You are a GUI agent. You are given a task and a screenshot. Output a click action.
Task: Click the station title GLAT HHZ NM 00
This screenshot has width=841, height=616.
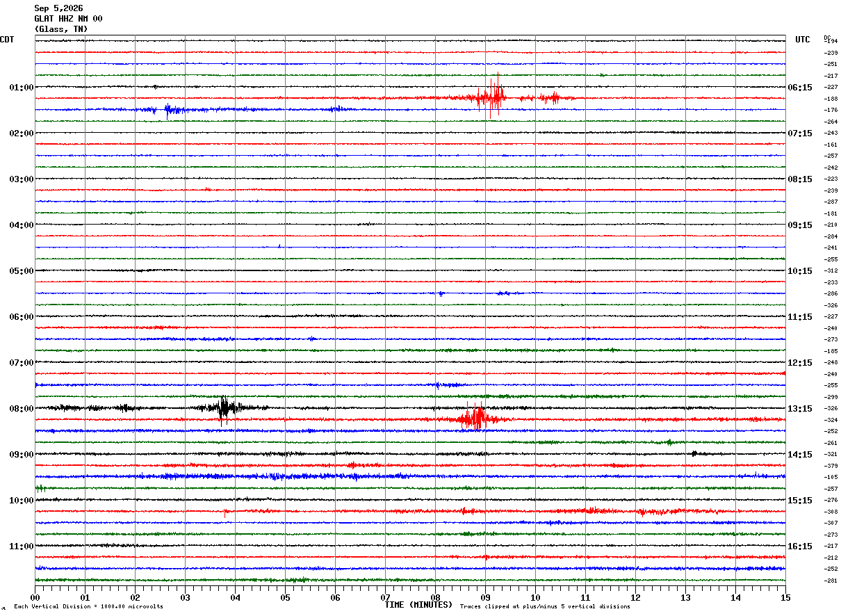tap(68, 19)
